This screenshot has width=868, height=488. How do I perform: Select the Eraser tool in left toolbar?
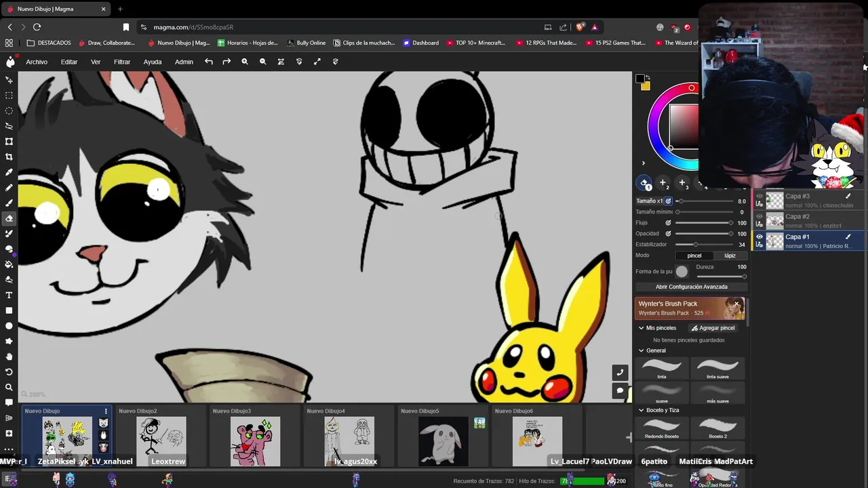click(9, 218)
